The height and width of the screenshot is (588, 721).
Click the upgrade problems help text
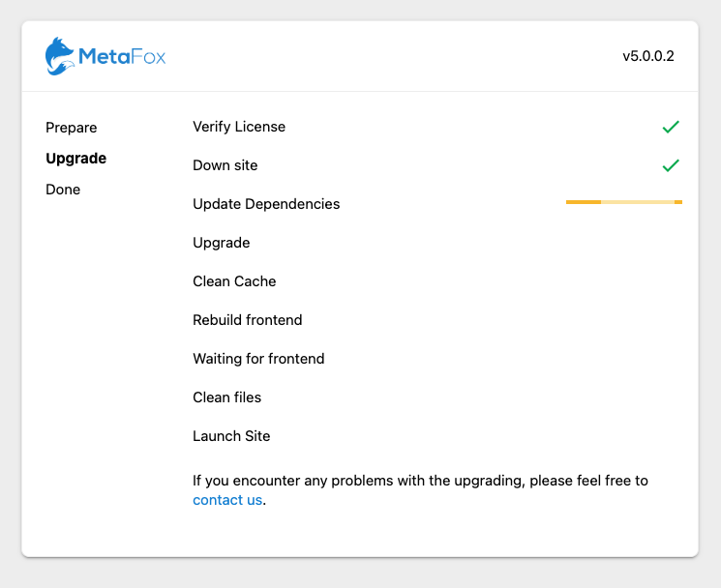point(420,490)
